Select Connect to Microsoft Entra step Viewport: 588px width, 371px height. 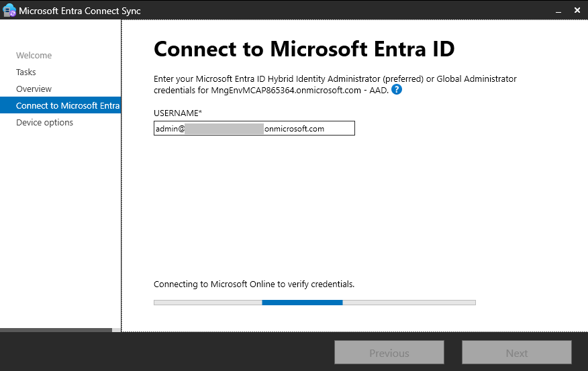pos(60,105)
